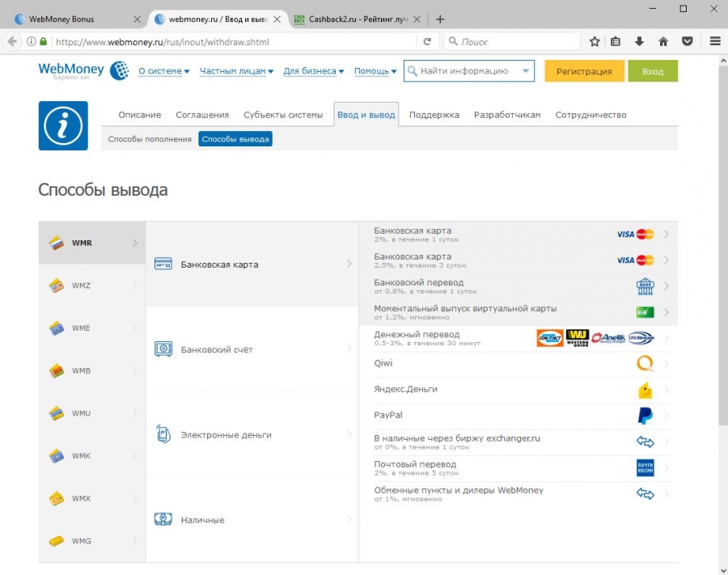Switch to the 'Поддержка' tab
Screen dimensions: 728x575
[434, 115]
